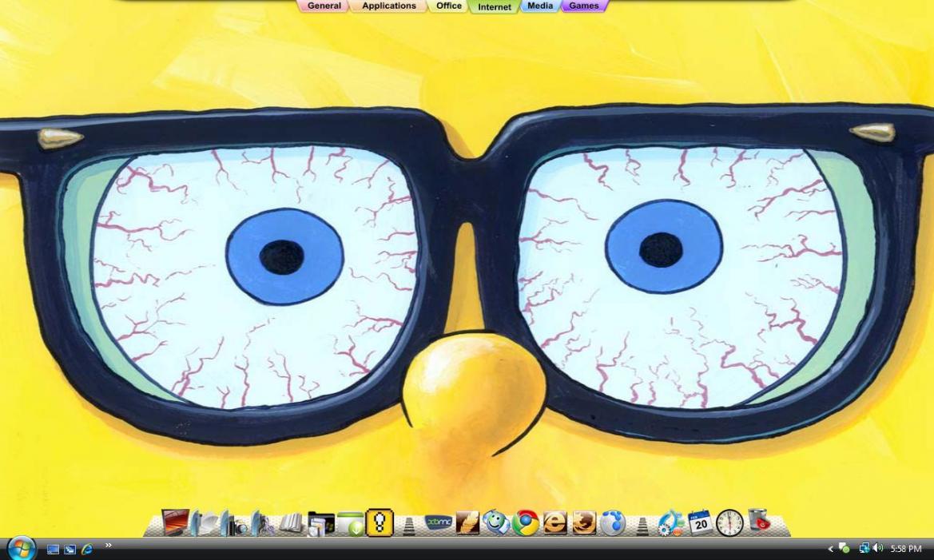Switch to the Media tab

540,6
